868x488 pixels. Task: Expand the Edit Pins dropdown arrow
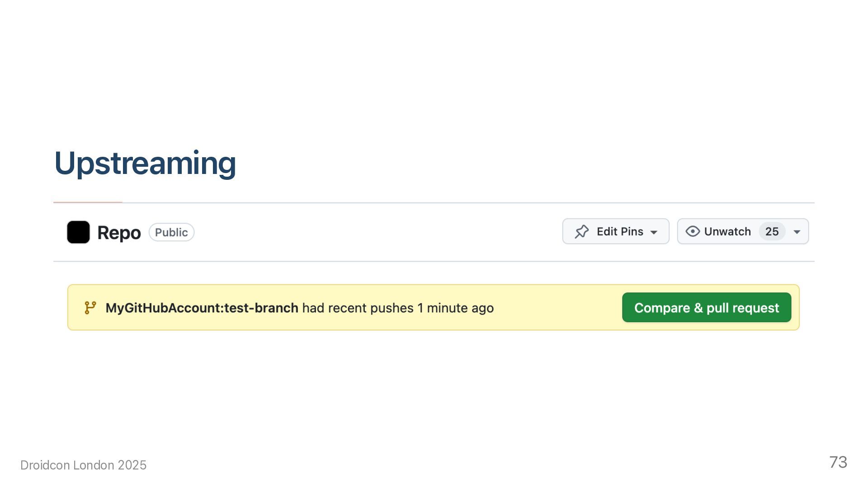point(654,232)
